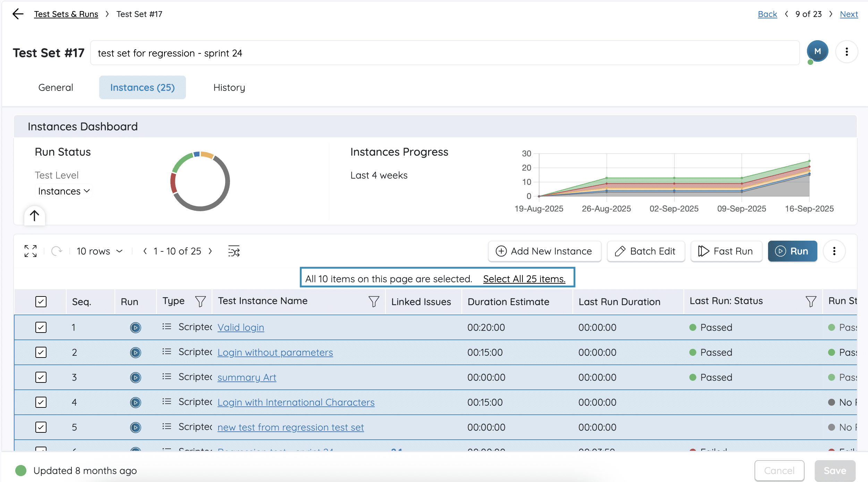Go to next page of instances
The height and width of the screenshot is (482, 868).
click(210, 251)
